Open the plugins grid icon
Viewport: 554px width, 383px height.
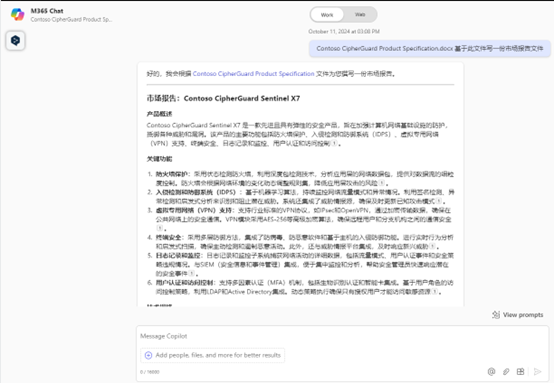[520, 371]
